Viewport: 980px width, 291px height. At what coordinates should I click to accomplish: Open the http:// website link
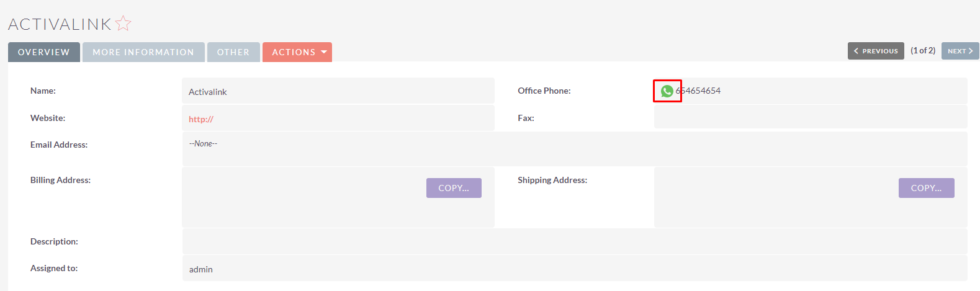click(x=201, y=119)
